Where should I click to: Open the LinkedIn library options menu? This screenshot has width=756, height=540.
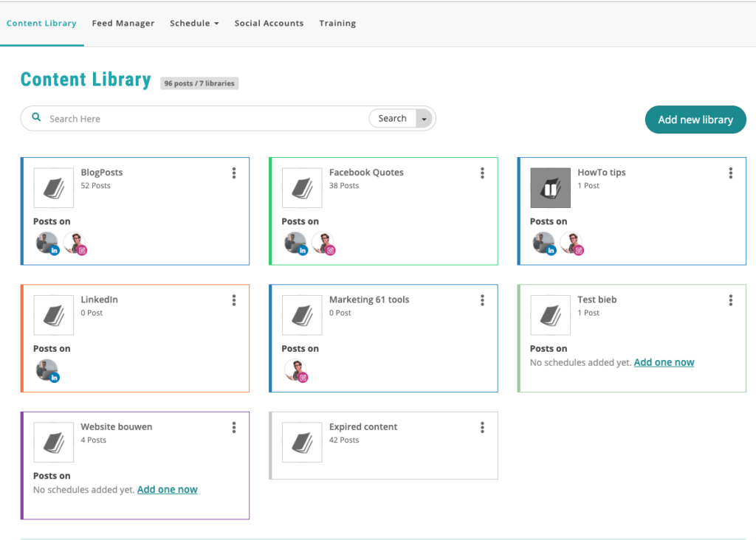(x=234, y=300)
